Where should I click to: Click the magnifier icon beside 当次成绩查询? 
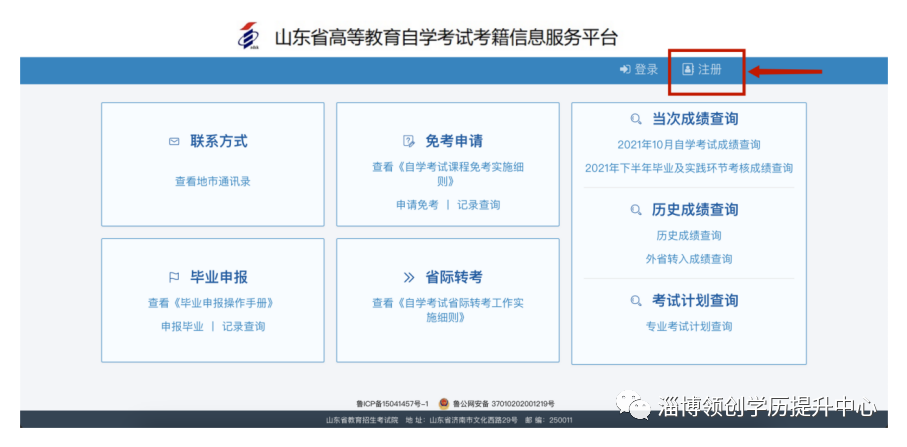point(636,119)
